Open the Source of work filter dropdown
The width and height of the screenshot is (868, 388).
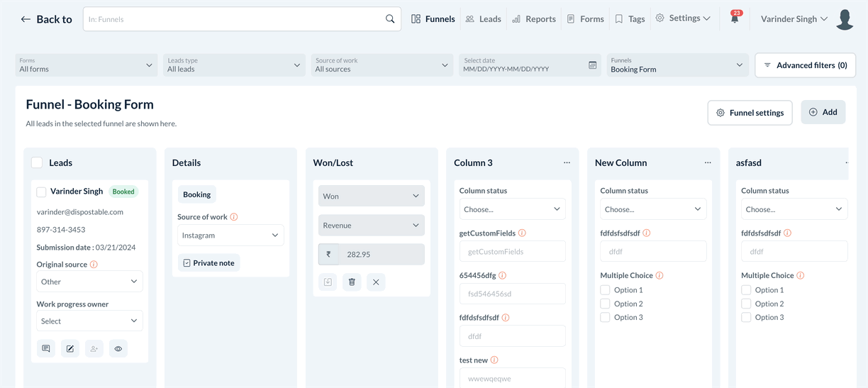382,65
